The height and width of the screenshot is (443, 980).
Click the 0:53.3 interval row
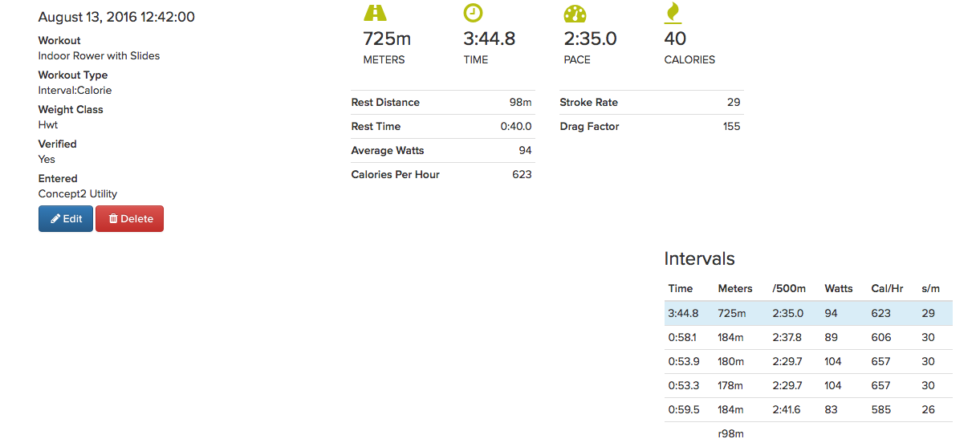pos(807,385)
